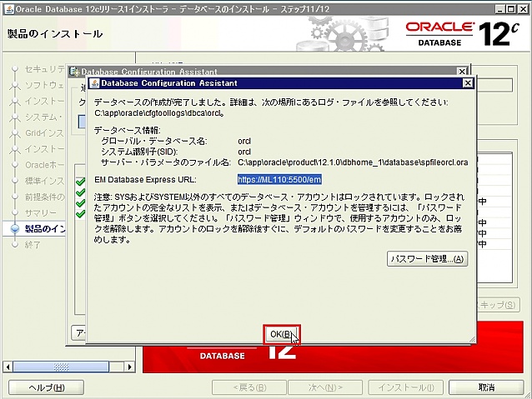This screenshot has width=532, height=399.
Task: Click the last green checkmark in background window
Action: [x=80, y=214]
